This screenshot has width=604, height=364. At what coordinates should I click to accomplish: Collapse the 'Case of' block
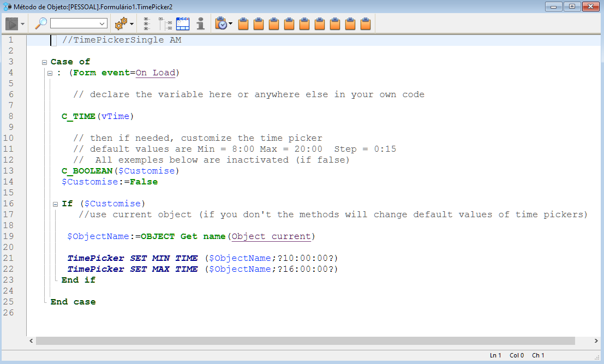point(44,62)
